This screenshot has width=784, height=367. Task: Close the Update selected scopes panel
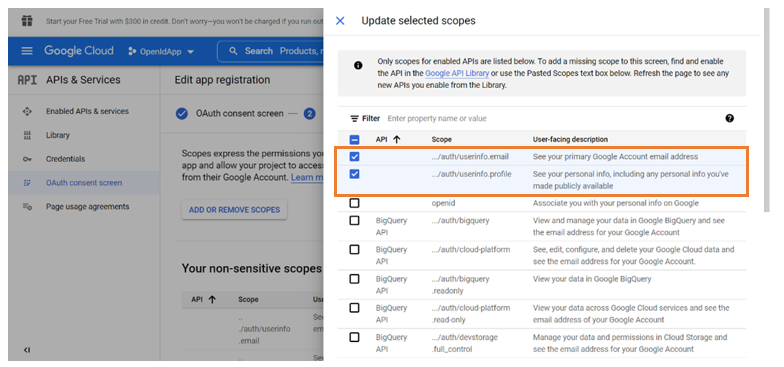[340, 20]
